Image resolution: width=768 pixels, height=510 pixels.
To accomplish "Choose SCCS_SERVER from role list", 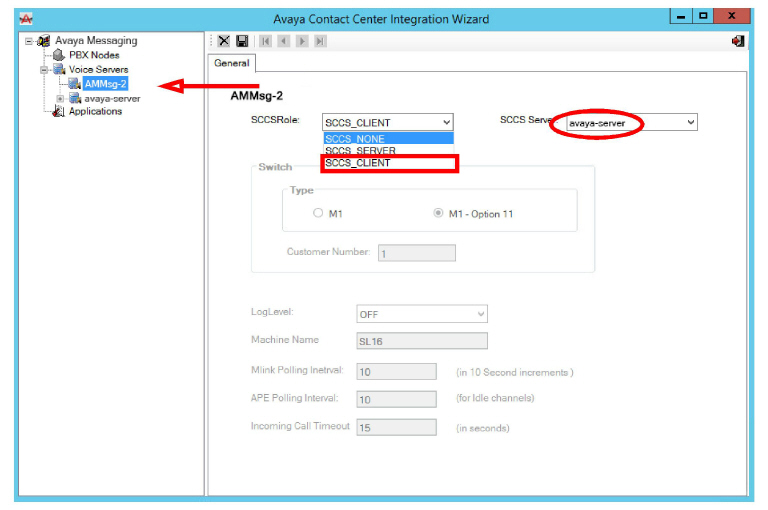I will click(388, 150).
